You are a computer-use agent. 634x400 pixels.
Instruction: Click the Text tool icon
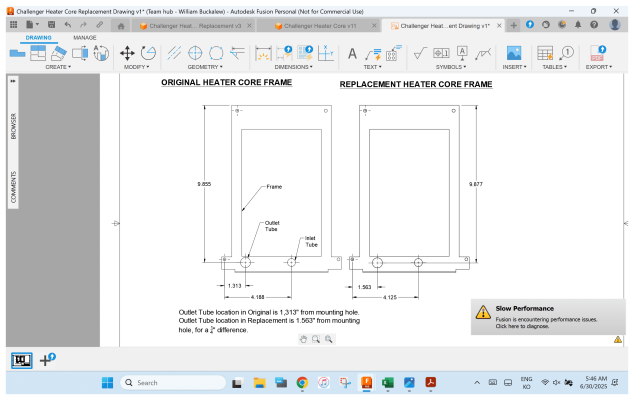point(352,53)
